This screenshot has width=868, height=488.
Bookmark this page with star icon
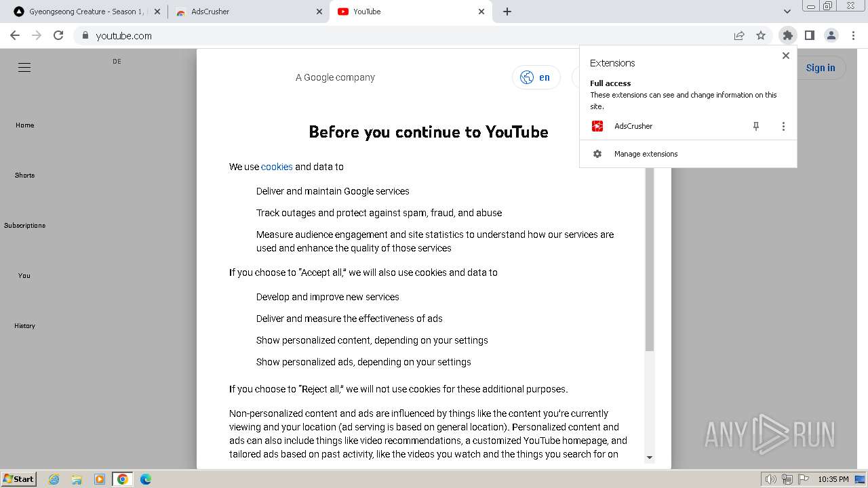click(x=761, y=35)
